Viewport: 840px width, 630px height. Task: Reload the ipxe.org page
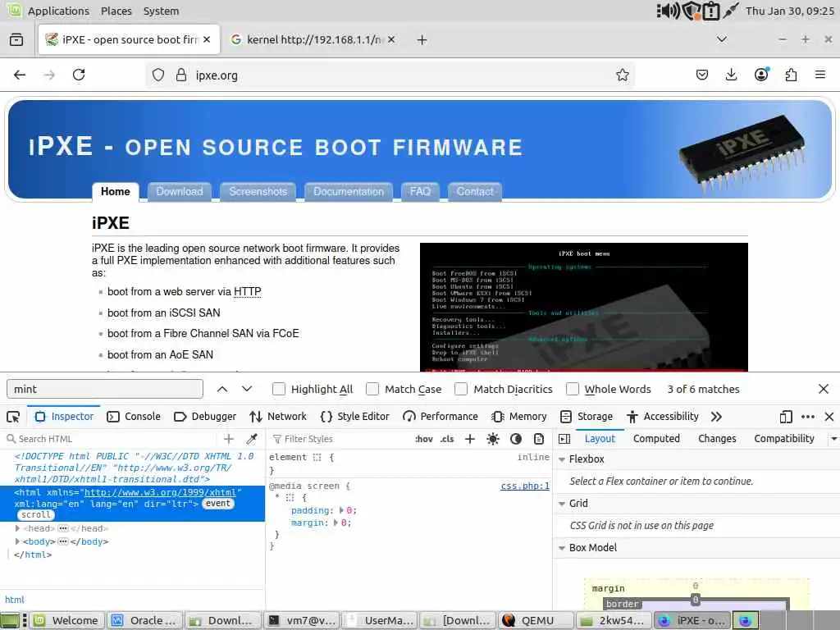pyautogui.click(x=79, y=75)
